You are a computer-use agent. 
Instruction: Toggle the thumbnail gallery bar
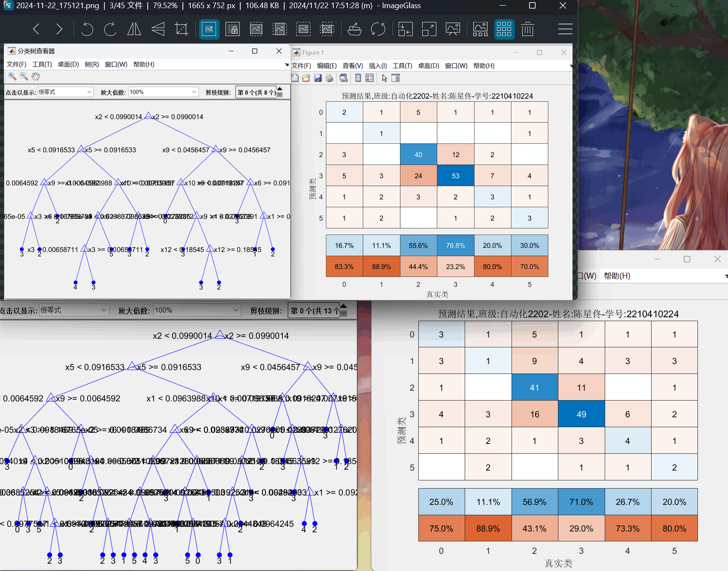(480, 29)
